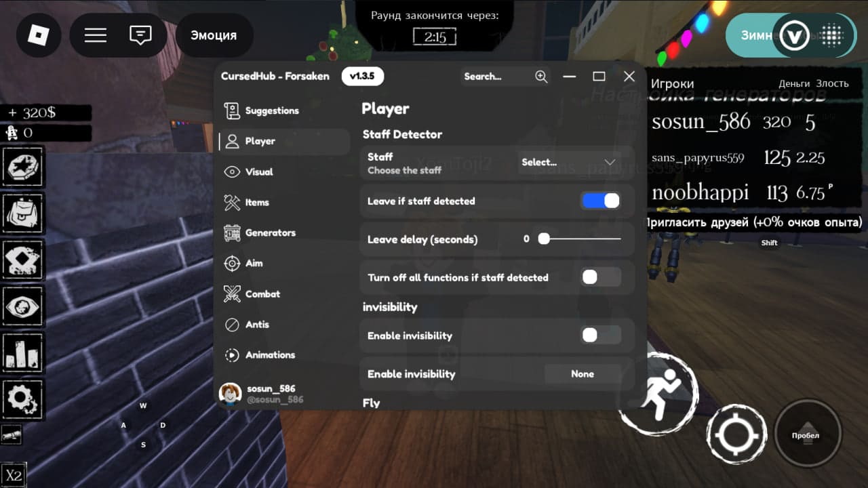
Task: Switch on the Enable invisibility toggle
Action: click(x=600, y=335)
